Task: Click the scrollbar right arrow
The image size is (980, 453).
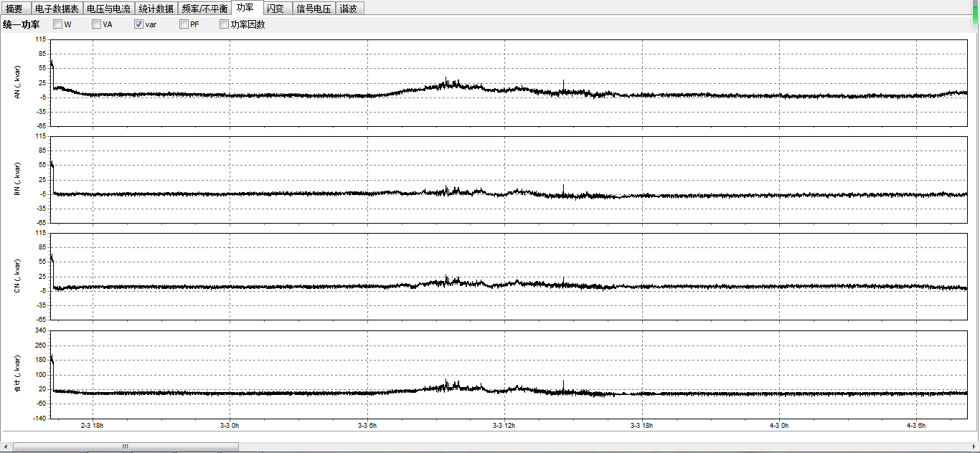Action: pyautogui.click(x=973, y=447)
